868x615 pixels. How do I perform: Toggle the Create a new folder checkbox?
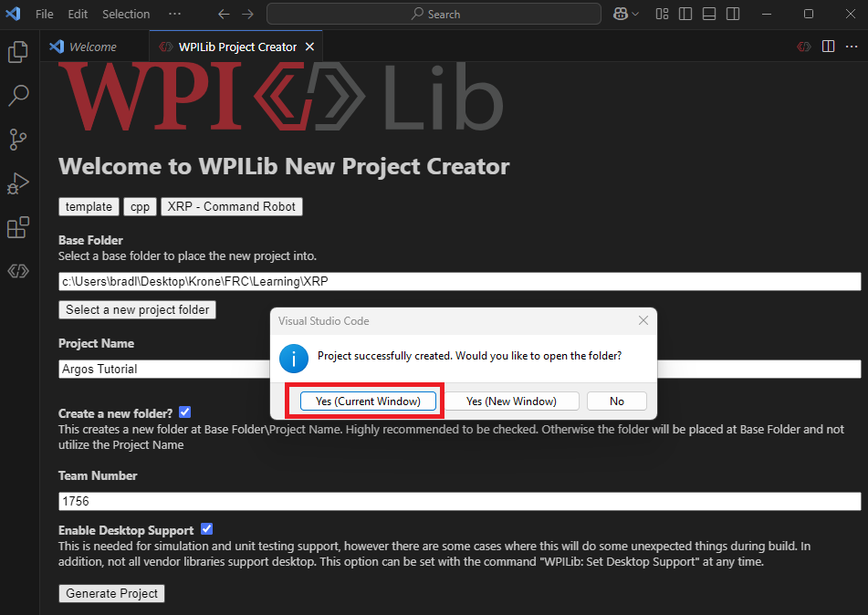tap(185, 412)
